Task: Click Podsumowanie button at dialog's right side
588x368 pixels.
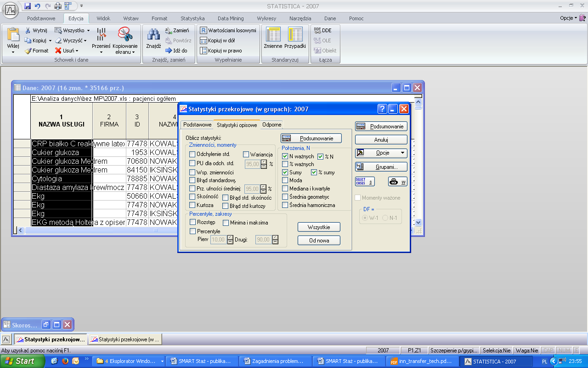Action: point(381,126)
